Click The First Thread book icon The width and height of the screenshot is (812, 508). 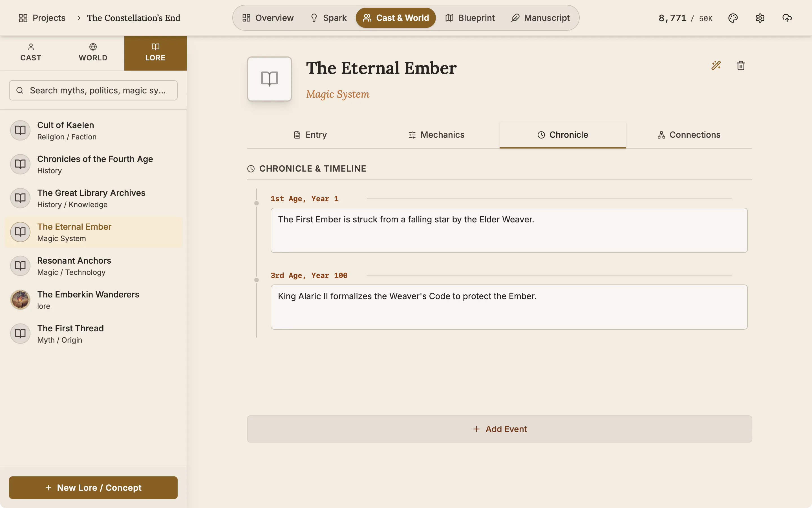coord(20,334)
